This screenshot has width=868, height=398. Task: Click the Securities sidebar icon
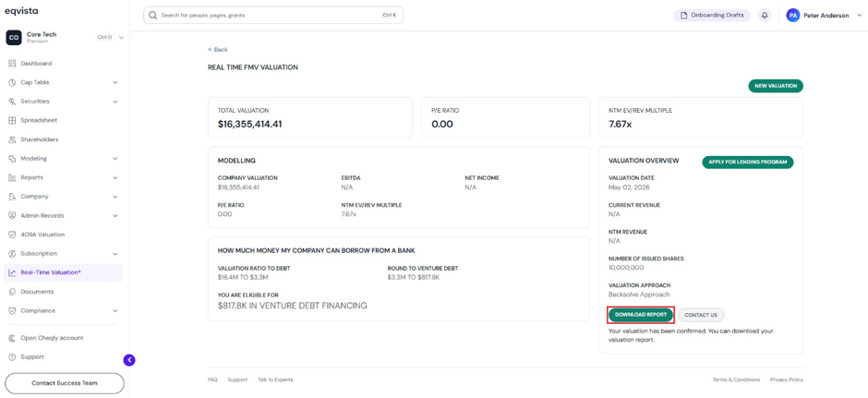[x=12, y=102]
